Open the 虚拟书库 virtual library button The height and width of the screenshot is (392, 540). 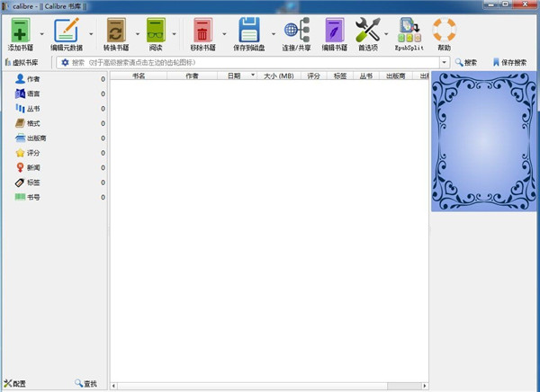coord(22,62)
